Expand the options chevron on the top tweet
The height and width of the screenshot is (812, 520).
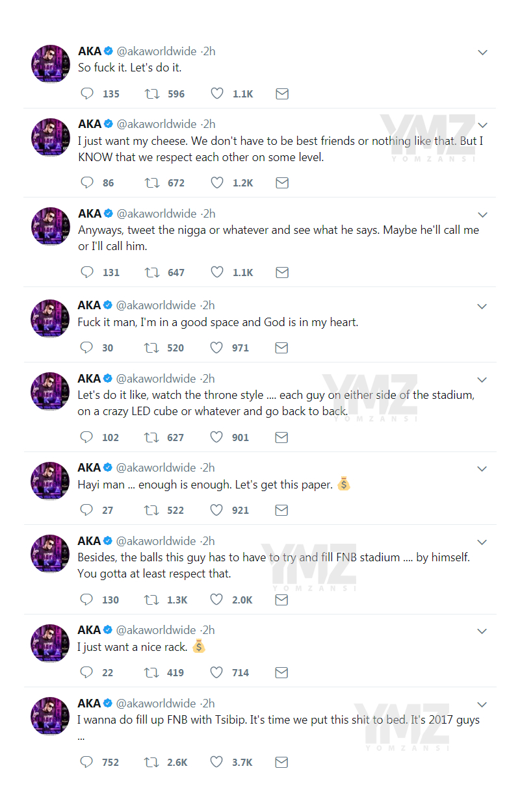tap(482, 52)
